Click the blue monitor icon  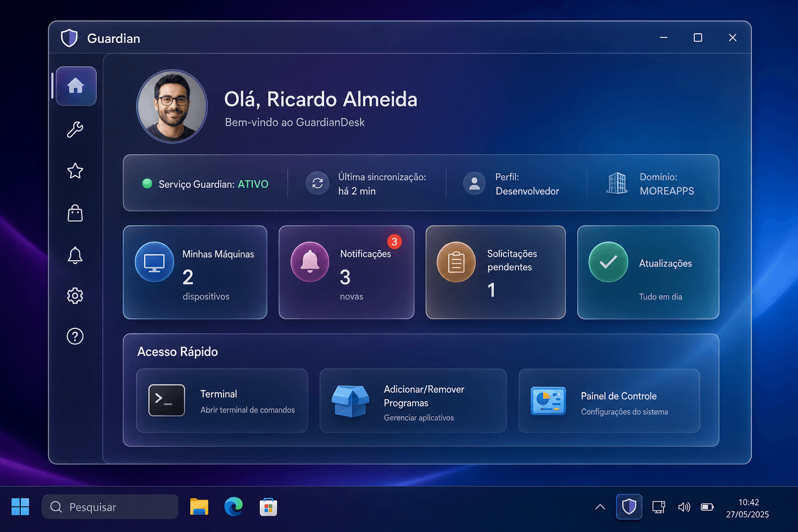click(154, 262)
